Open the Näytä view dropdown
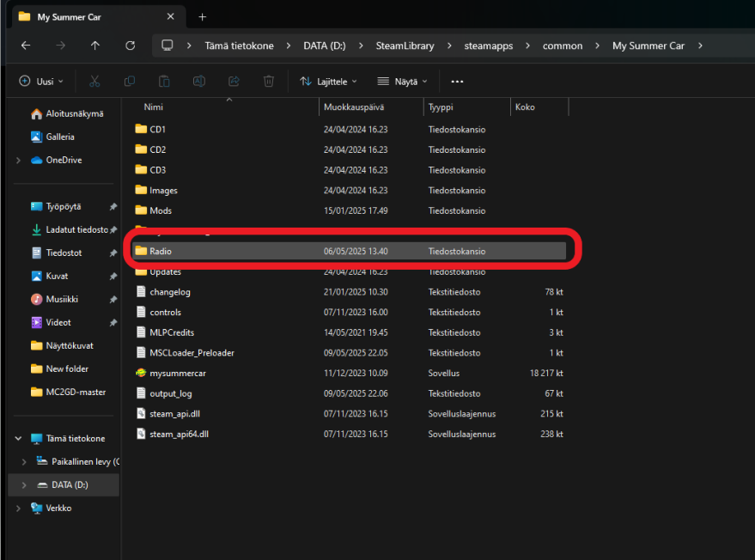 (x=403, y=82)
